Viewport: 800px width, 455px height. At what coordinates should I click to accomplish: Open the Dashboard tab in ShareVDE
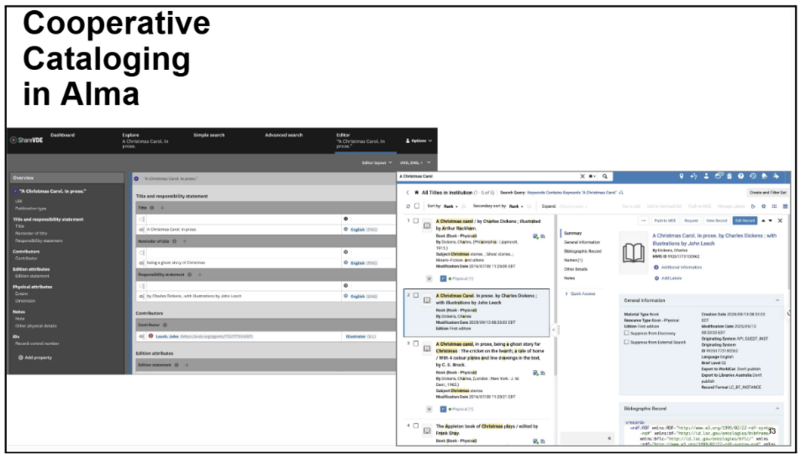coord(62,134)
